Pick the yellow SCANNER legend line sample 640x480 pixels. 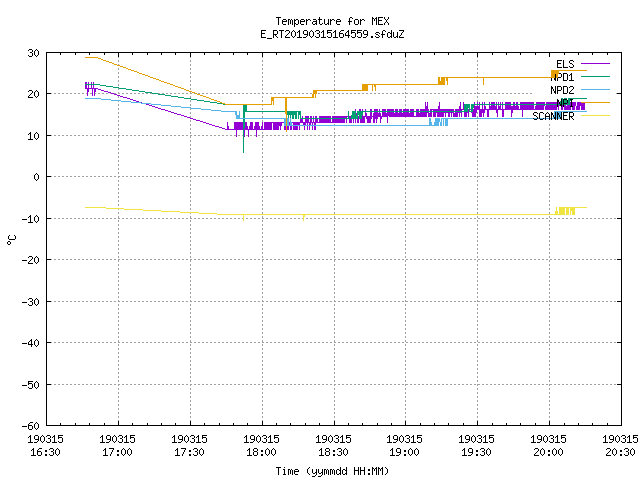pyautogui.click(x=595, y=116)
